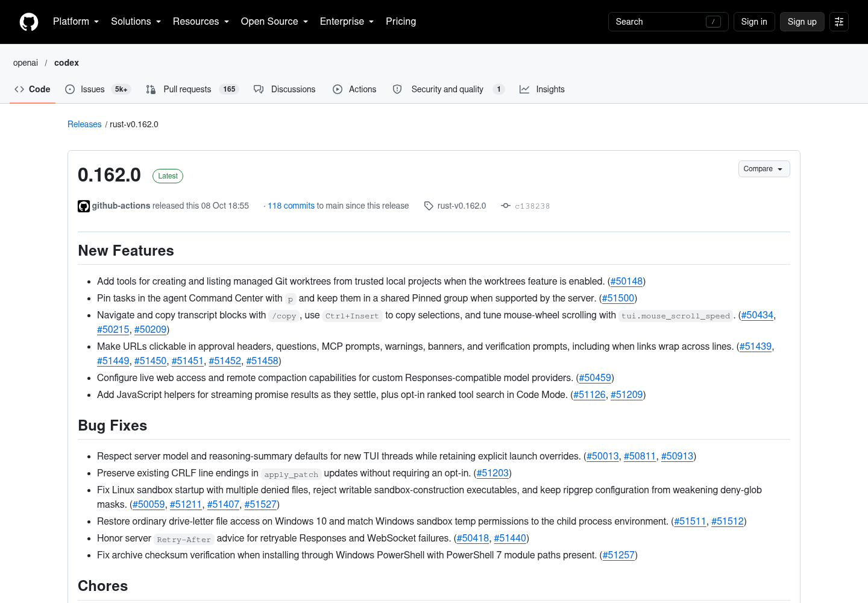
Task: Open pull request #51257 link
Action: tap(618, 555)
